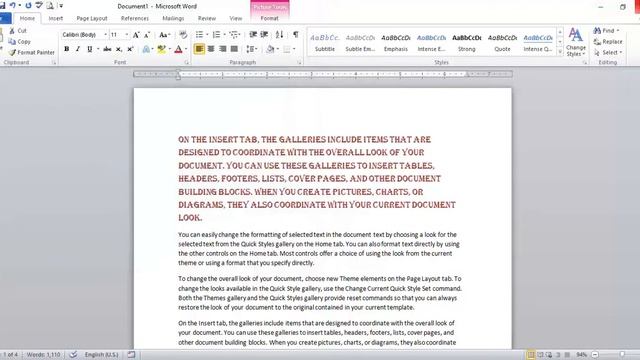640x360 pixels.
Task: Align text left
Action: [x=199, y=49]
